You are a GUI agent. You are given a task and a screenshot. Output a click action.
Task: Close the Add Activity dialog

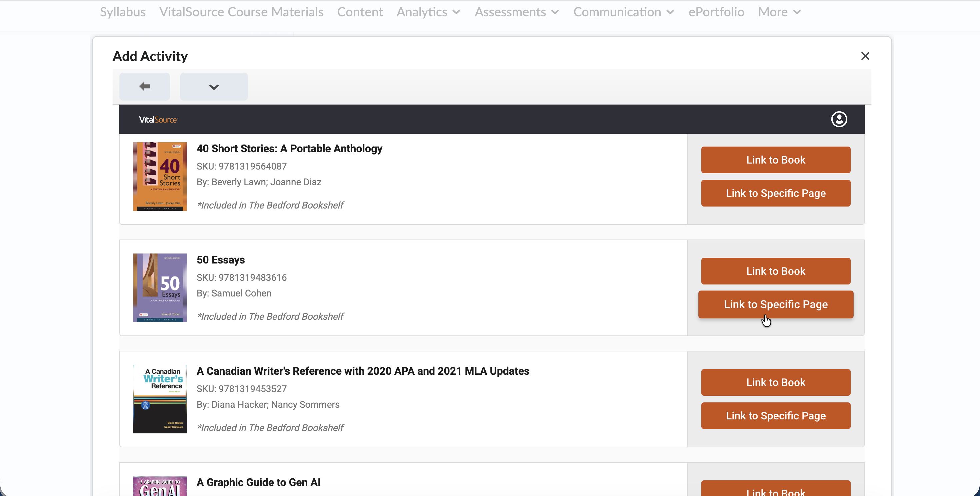click(865, 56)
